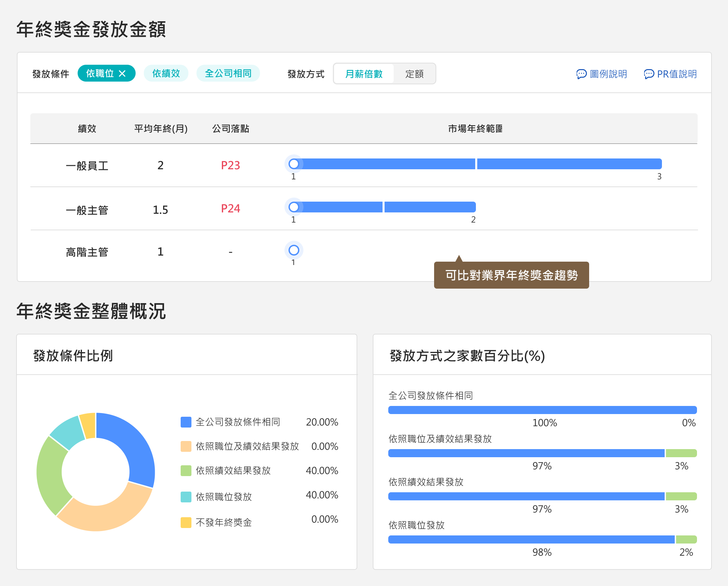Click the 平均年終(月) column header
This screenshot has height=586, width=728.
click(161, 128)
